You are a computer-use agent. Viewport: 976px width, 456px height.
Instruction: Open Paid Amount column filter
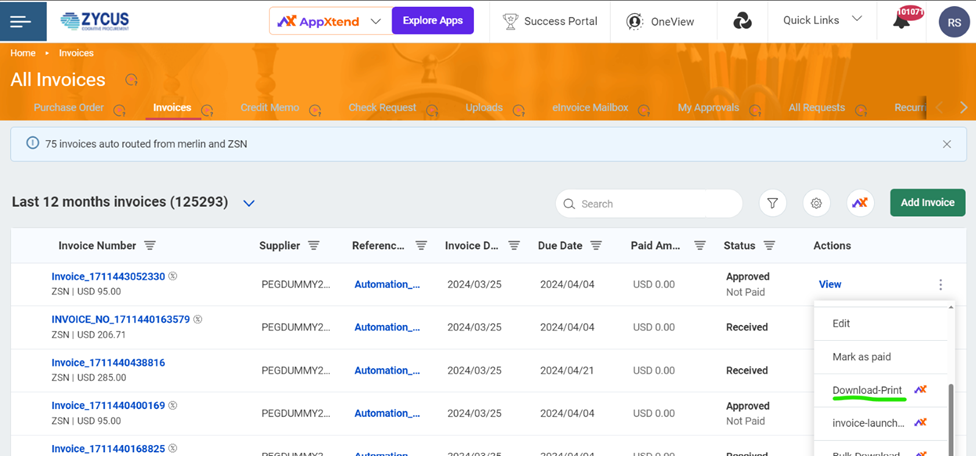pos(700,246)
